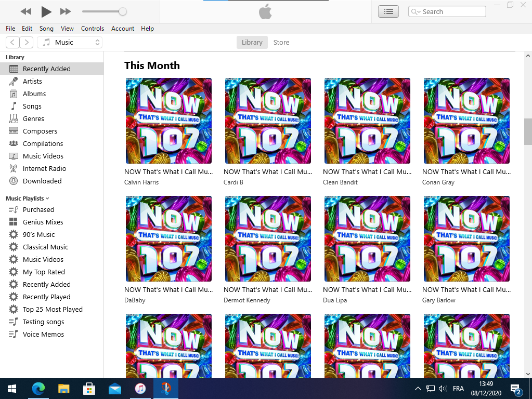Click the Gary Barlow artist name
Viewport: 532px width, 399px height.
point(439,300)
